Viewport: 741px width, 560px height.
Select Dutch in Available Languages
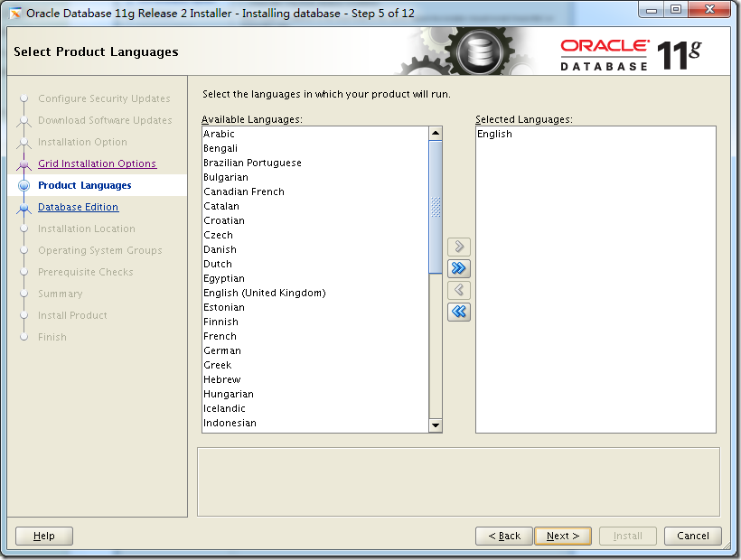click(x=314, y=264)
